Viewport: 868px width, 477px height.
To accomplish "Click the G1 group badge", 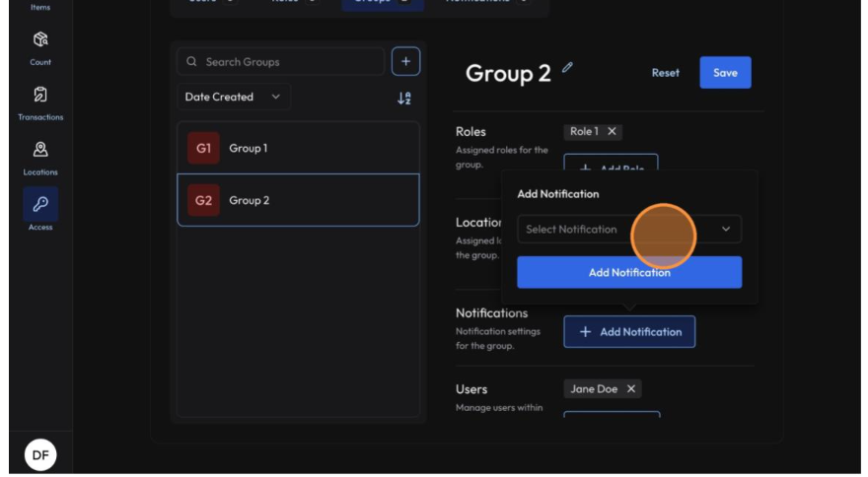I will click(x=203, y=148).
